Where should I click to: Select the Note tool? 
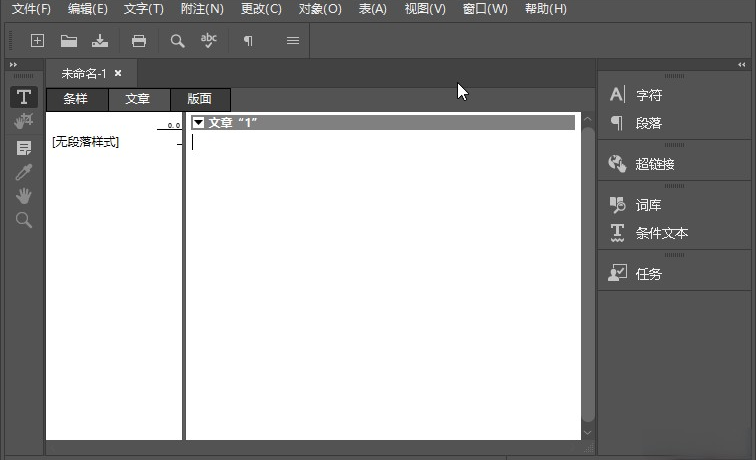click(x=24, y=148)
